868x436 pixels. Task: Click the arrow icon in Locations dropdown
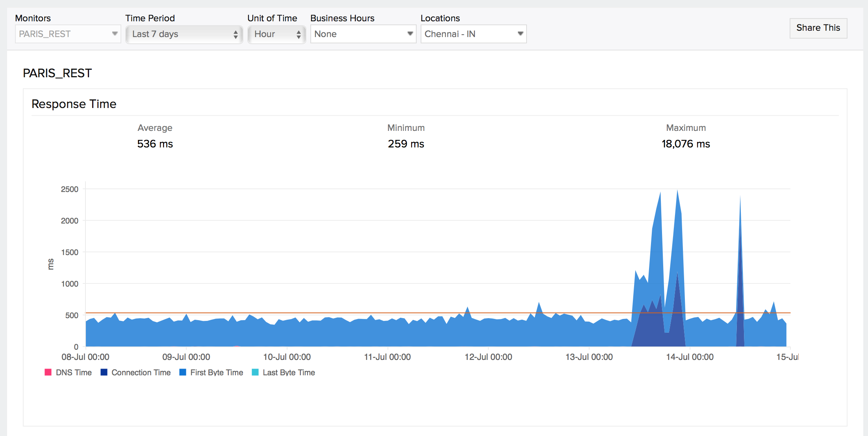pyautogui.click(x=520, y=34)
